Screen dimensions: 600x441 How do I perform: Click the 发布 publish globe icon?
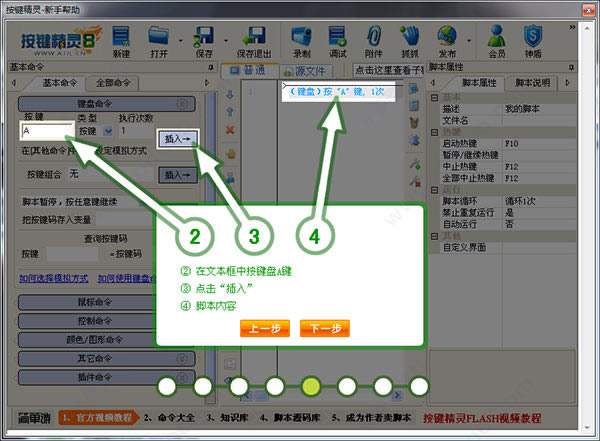click(x=447, y=42)
